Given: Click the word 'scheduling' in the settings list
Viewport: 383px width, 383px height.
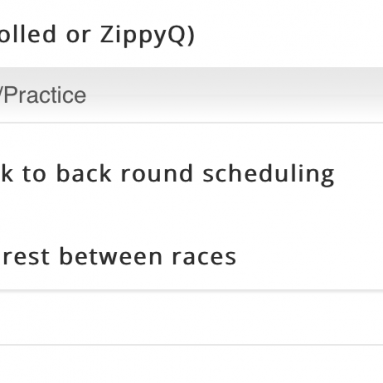Looking at the screenshot, I should [x=268, y=174].
